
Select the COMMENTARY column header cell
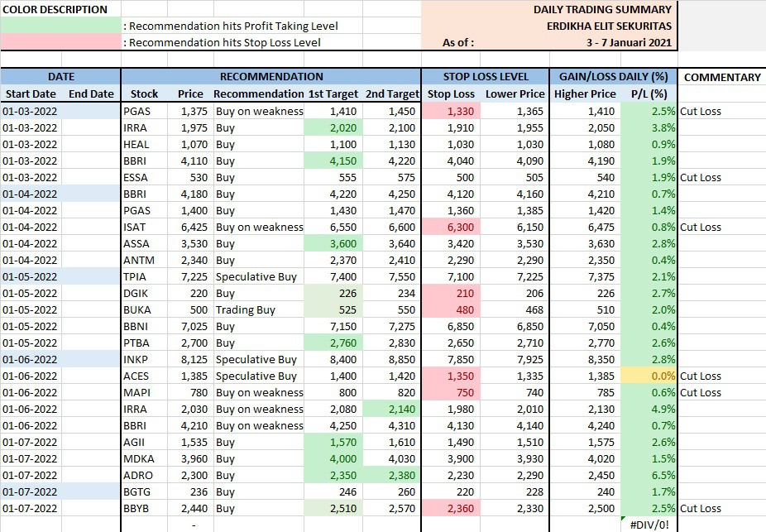[721, 77]
